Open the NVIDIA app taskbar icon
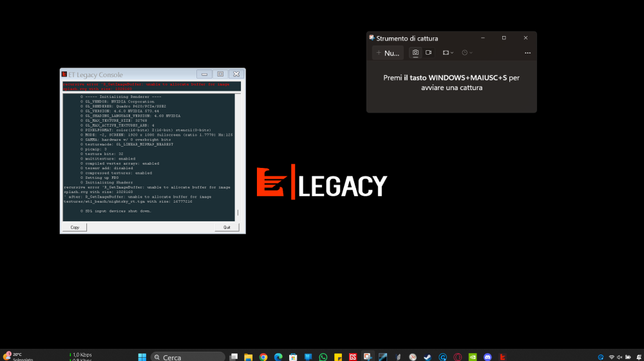Image resolution: width=644 pixels, height=361 pixels. click(x=473, y=357)
